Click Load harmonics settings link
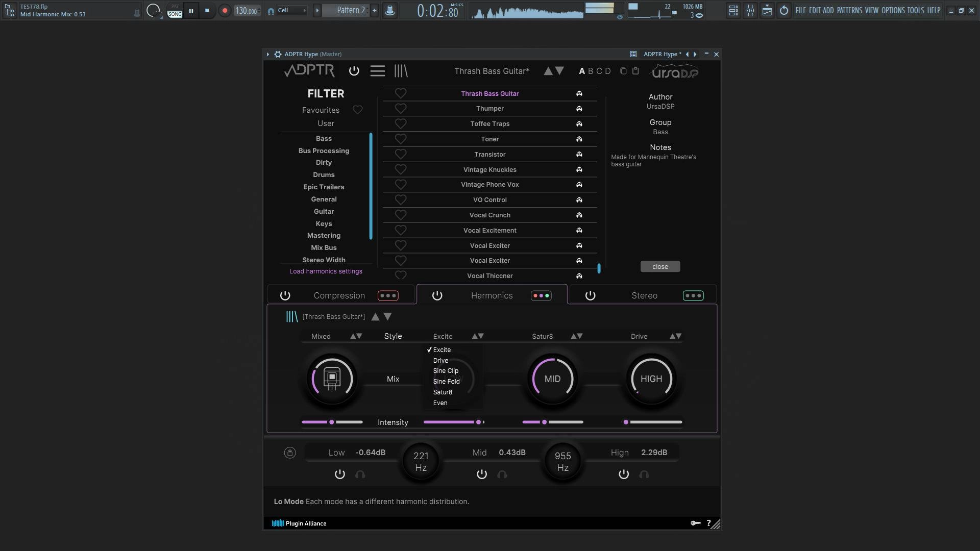 pyautogui.click(x=326, y=271)
